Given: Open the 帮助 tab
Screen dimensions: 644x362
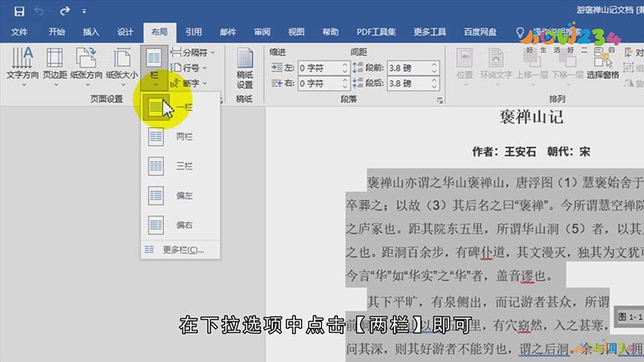Looking at the screenshot, I should click(x=330, y=32).
